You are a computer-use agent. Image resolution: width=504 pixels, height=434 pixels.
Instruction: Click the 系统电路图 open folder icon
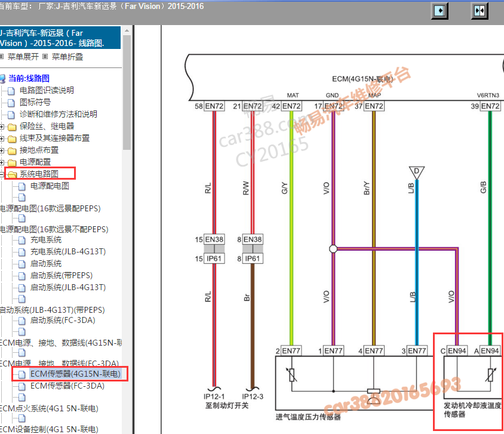(x=12, y=174)
